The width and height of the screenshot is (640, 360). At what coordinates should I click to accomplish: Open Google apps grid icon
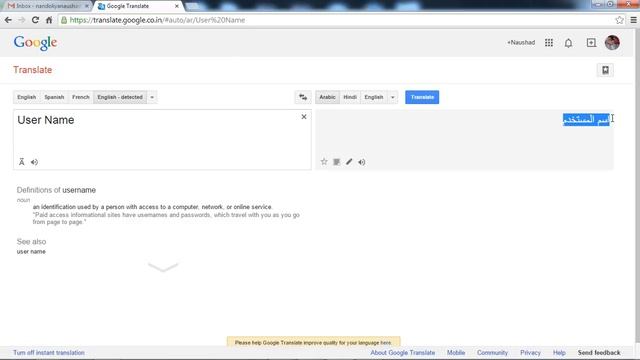[549, 42]
